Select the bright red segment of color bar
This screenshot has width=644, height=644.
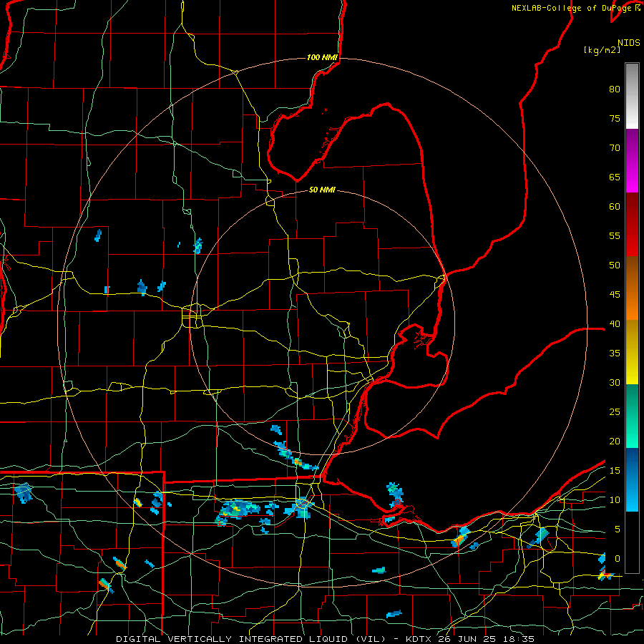pyautogui.click(x=632, y=225)
